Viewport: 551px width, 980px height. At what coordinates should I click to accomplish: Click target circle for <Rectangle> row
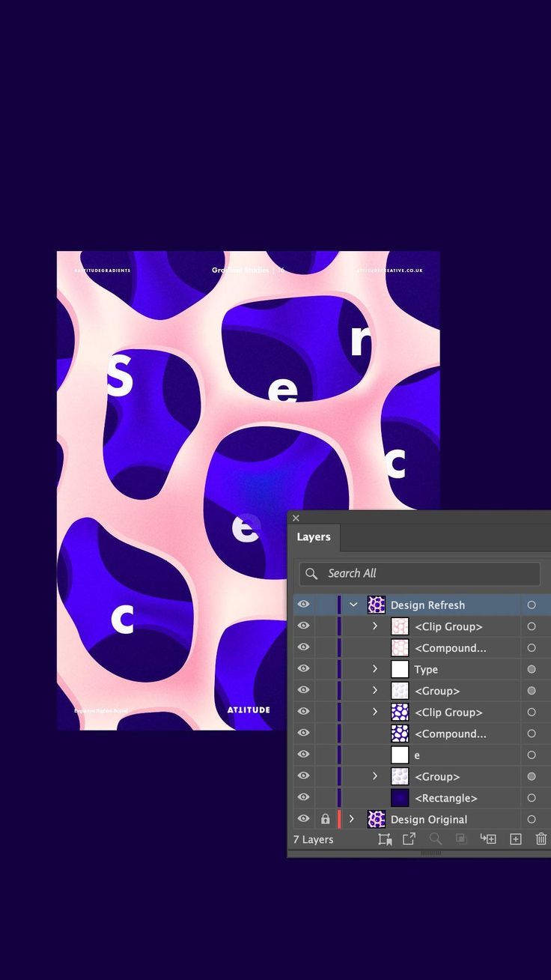click(x=532, y=798)
